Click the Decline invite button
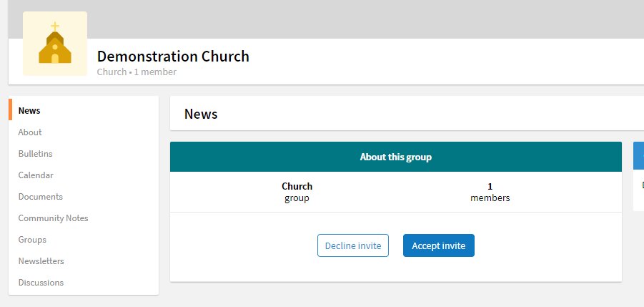Image resolution: width=644 pixels, height=307 pixels. tap(353, 245)
